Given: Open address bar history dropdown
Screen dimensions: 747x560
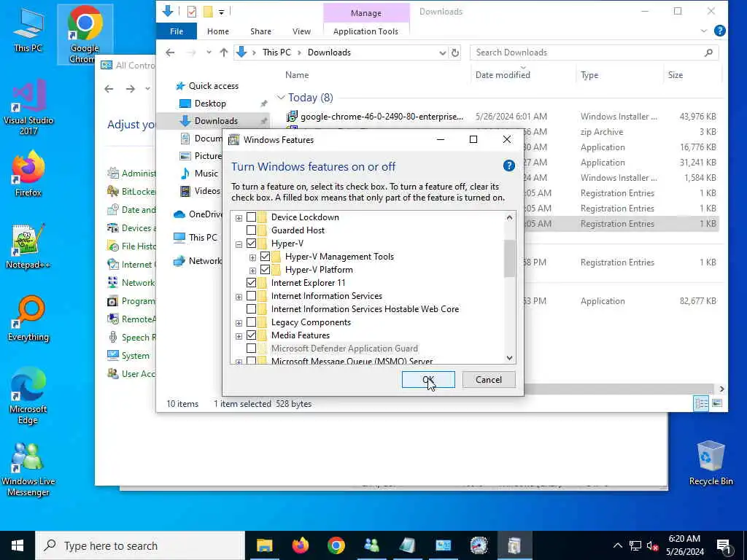Looking at the screenshot, I should point(443,52).
